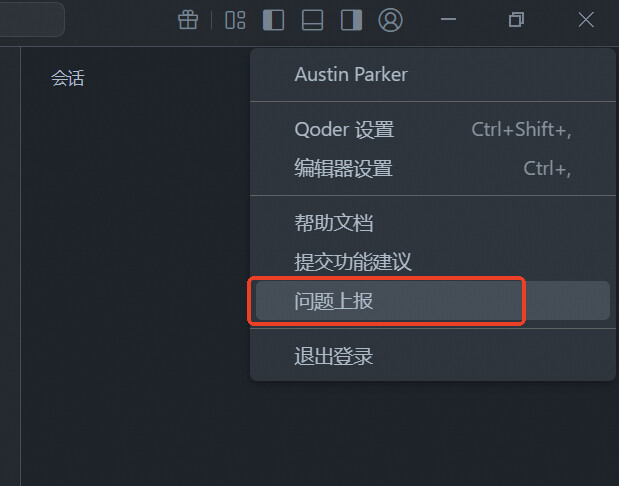Open the customize layout icon
This screenshot has height=486, width=619.
point(235,20)
